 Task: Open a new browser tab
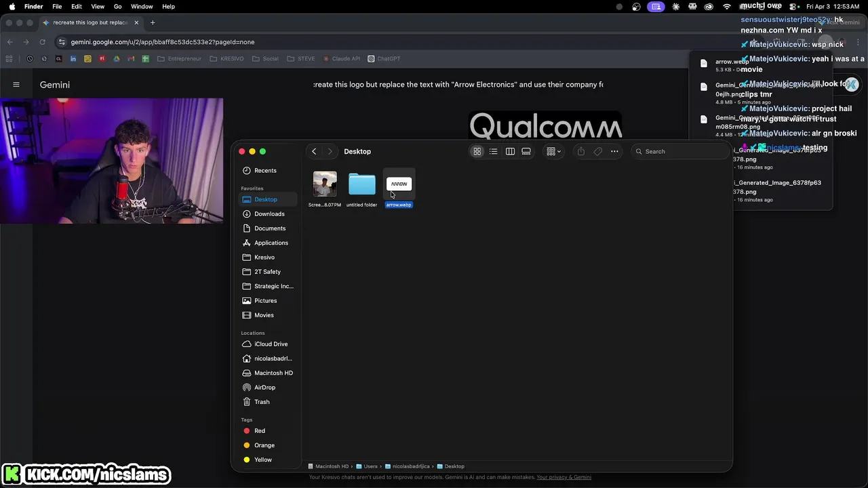(153, 22)
